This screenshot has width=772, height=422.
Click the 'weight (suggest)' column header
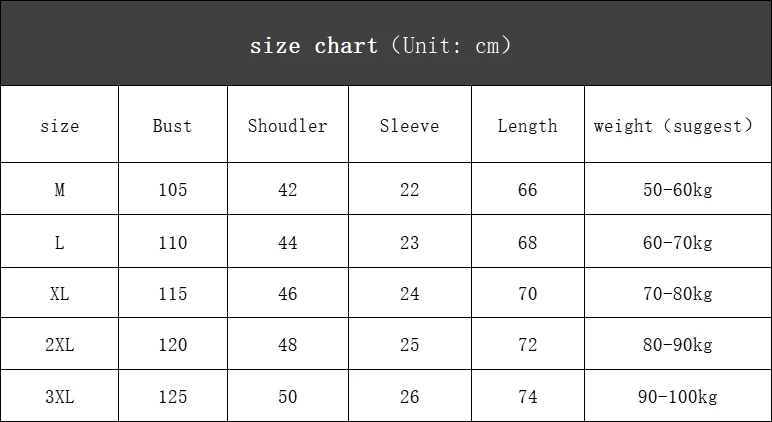coord(673,126)
